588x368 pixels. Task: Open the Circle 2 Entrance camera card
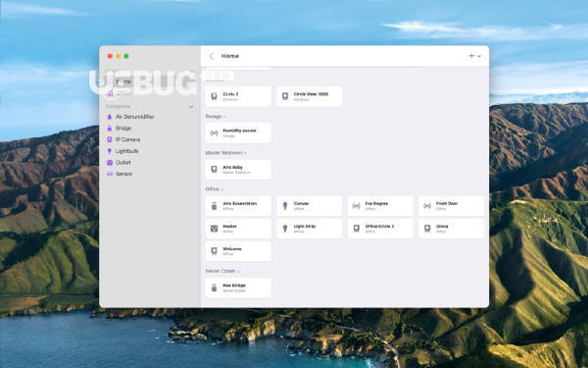tap(238, 96)
